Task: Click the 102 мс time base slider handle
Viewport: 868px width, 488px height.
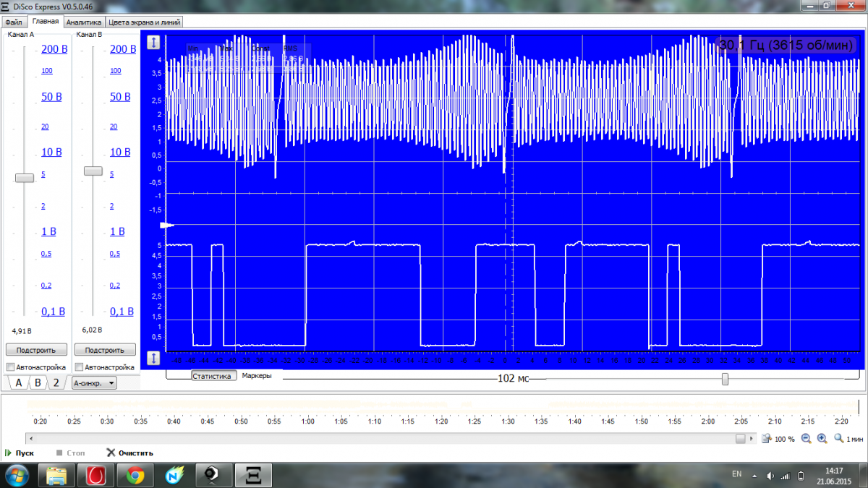Action: 725,380
